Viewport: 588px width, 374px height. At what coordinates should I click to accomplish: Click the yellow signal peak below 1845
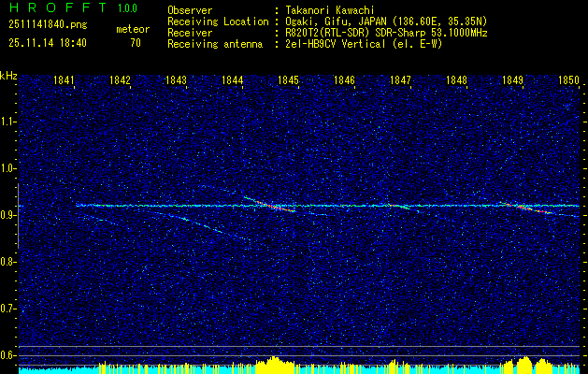click(x=275, y=365)
